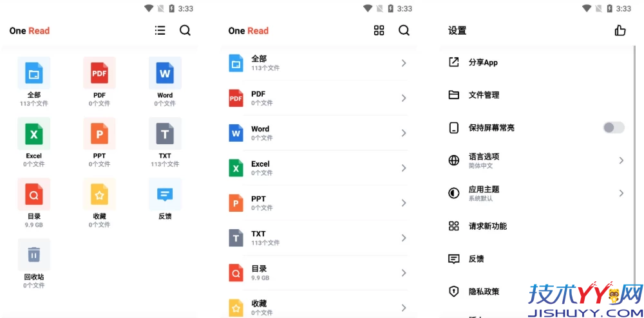Viewport: 644px width, 318px height.
Task: Switch to list view using the list icon
Action: tap(160, 30)
